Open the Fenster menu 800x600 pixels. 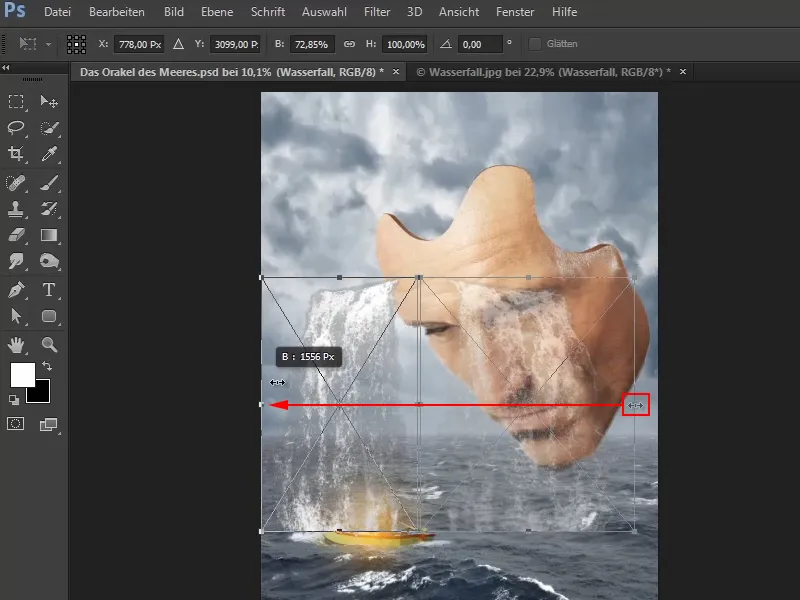click(515, 12)
